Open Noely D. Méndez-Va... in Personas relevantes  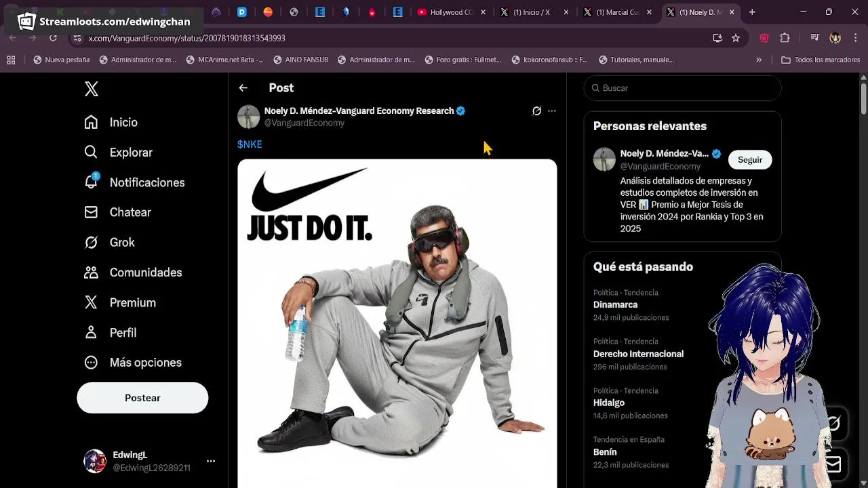click(665, 154)
